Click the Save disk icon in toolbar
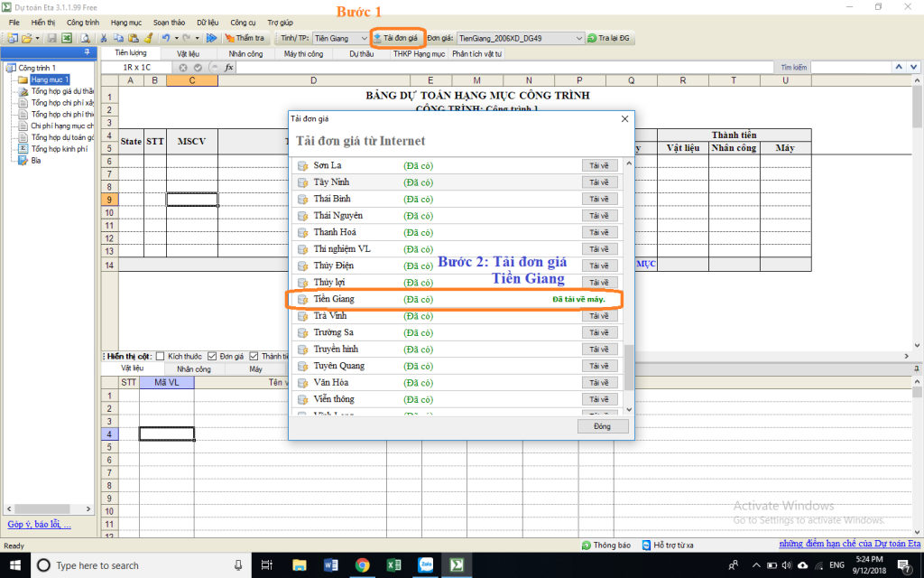Viewport: 924px width, 578px height. tap(52, 38)
